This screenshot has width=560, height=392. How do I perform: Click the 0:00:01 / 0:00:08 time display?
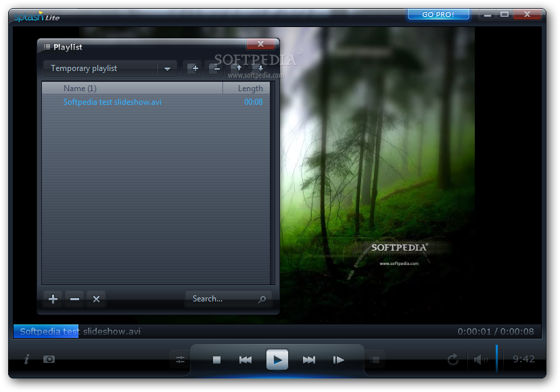(496, 332)
